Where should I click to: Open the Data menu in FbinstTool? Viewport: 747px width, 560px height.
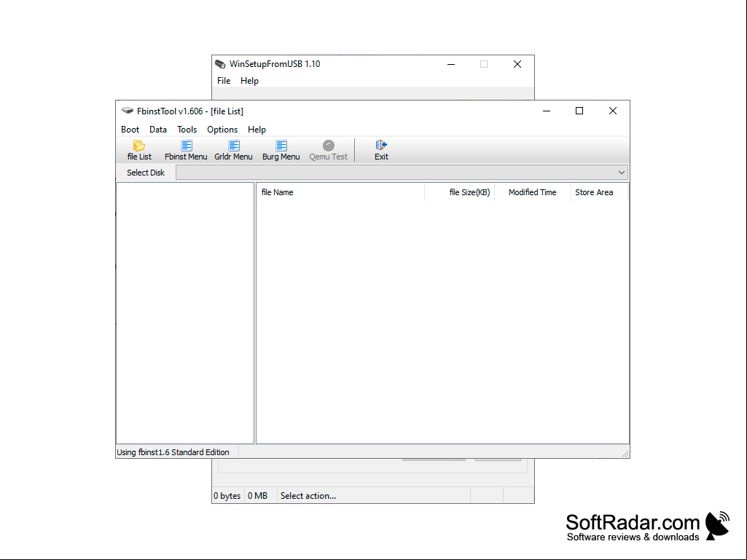(x=157, y=130)
